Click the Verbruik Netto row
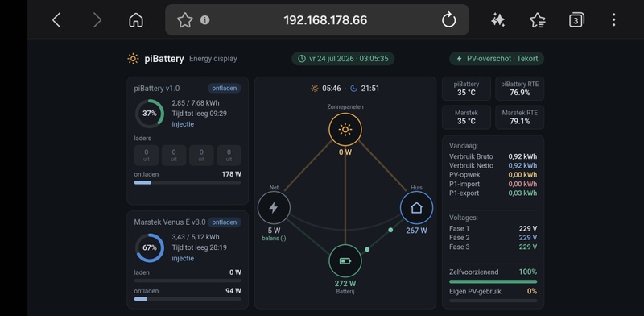 pos(493,165)
